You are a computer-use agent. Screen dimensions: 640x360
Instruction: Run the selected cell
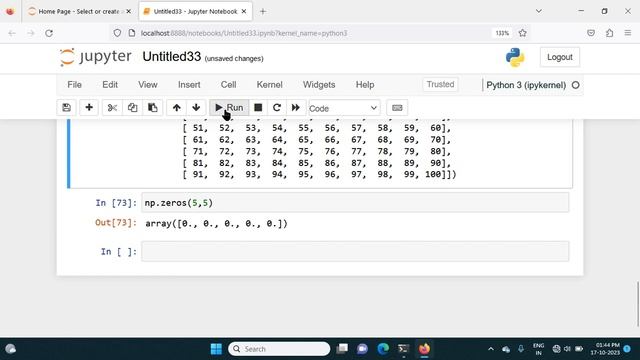229,108
